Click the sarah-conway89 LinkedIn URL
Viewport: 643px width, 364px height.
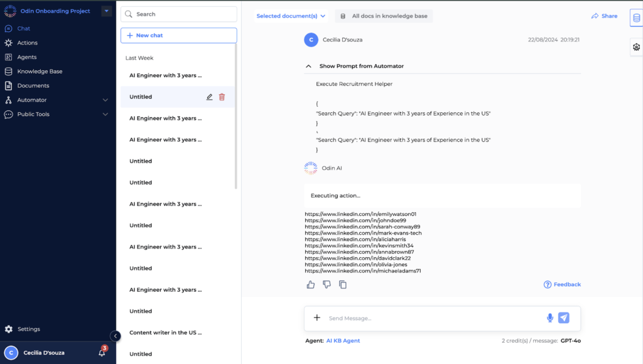point(362,227)
